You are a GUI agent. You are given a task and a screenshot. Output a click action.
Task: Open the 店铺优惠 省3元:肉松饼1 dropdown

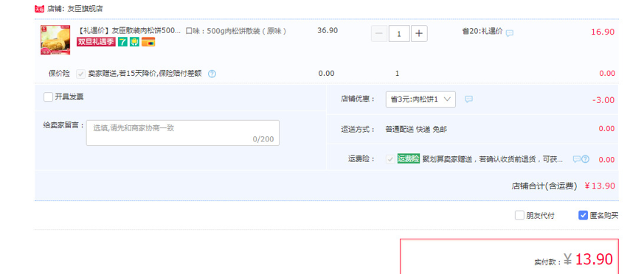420,99
